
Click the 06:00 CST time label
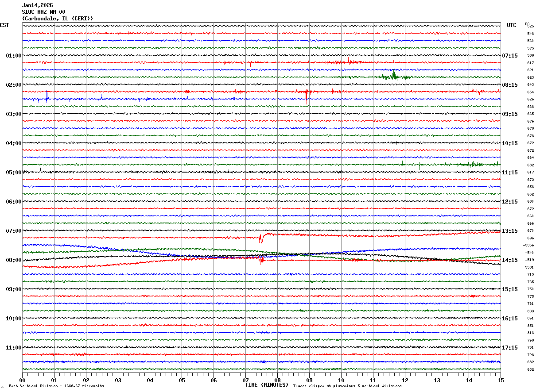14,202
